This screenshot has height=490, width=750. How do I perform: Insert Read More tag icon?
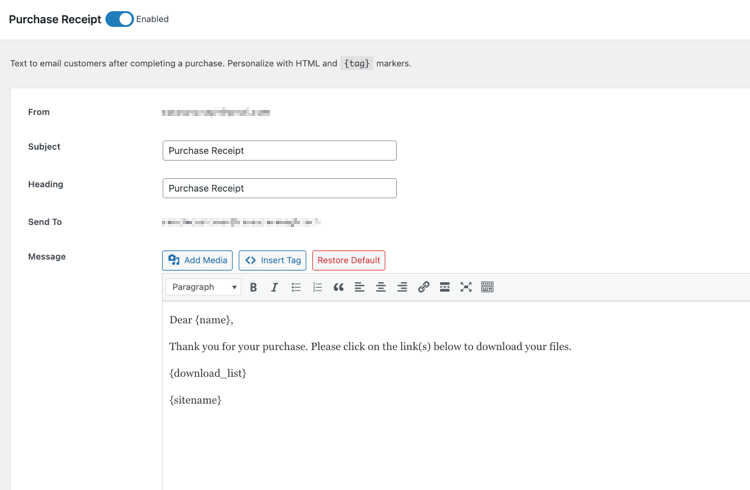444,287
